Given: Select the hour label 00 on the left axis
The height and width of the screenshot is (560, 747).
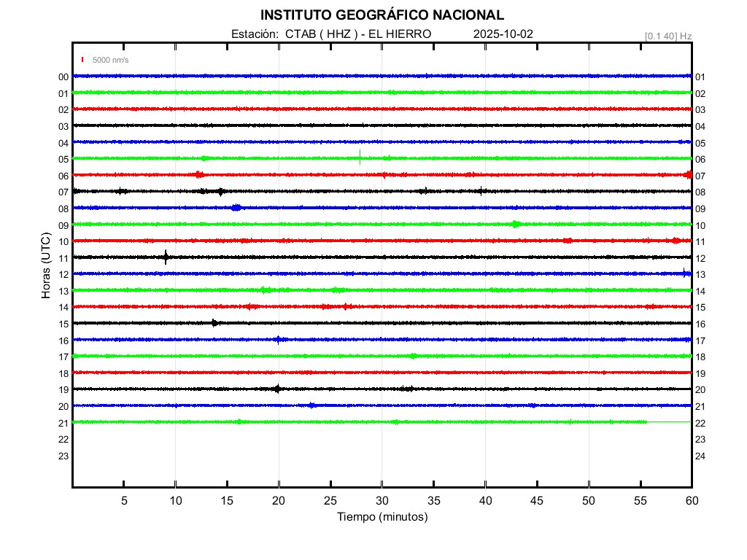Looking at the screenshot, I should [x=63, y=77].
